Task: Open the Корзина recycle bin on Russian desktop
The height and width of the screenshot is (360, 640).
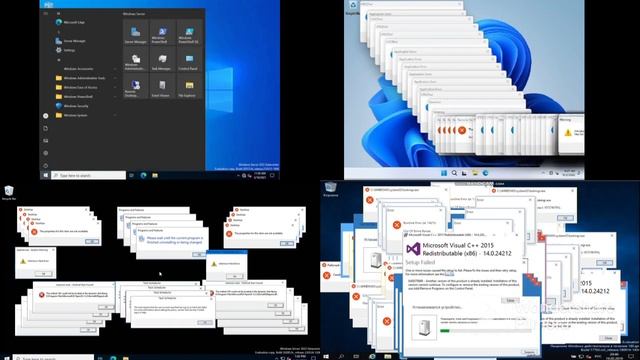Action: tap(330, 189)
